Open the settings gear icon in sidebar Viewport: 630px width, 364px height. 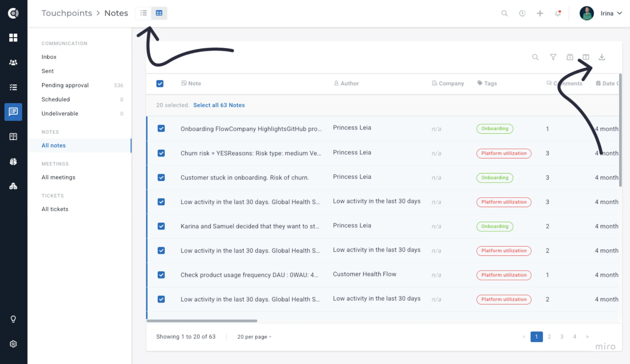[x=13, y=344]
